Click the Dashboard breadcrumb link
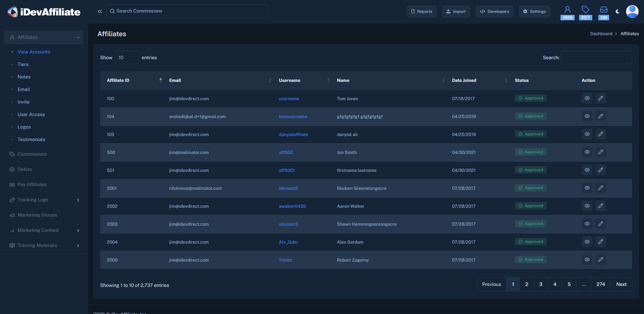This screenshot has width=644, height=314. [601, 34]
